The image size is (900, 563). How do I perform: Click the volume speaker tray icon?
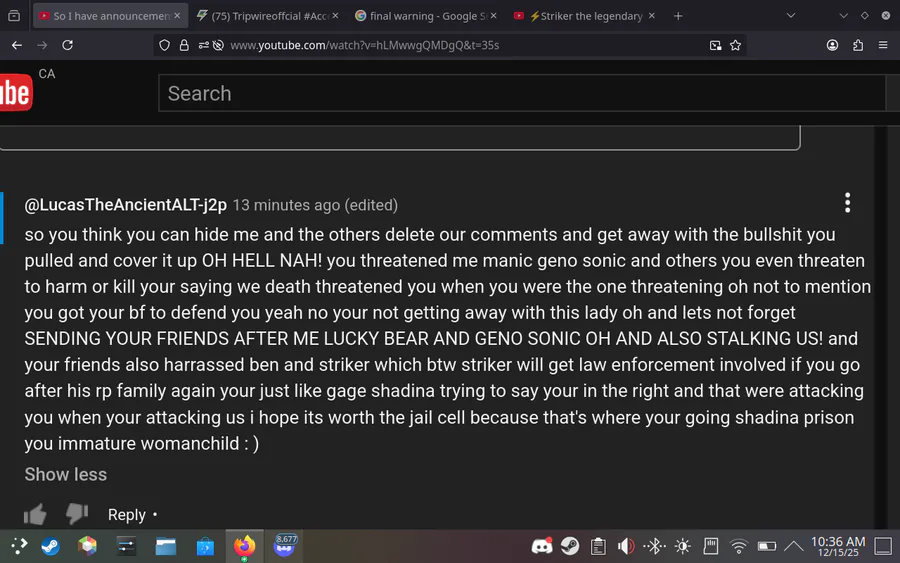626,546
